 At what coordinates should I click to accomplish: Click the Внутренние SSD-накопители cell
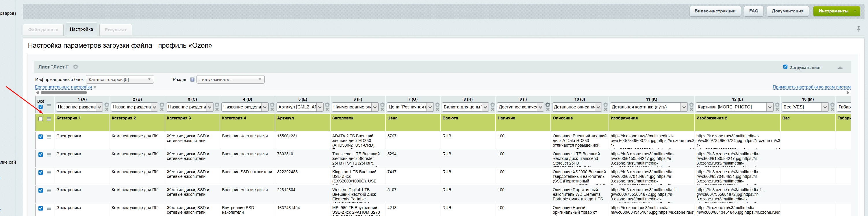click(x=248, y=210)
